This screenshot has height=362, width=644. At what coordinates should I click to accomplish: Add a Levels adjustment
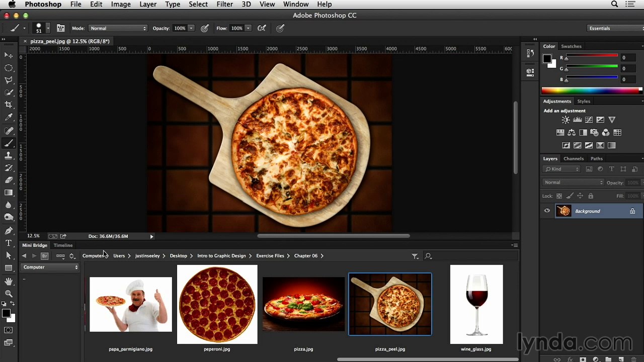point(577,120)
